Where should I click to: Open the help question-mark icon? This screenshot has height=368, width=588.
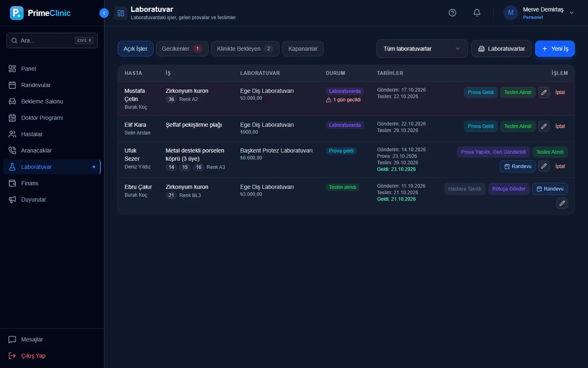(x=452, y=13)
